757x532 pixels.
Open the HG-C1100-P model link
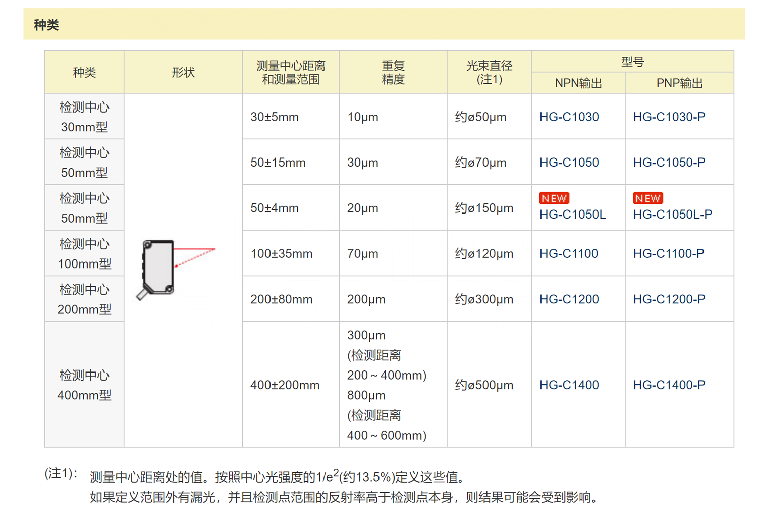coord(669,253)
